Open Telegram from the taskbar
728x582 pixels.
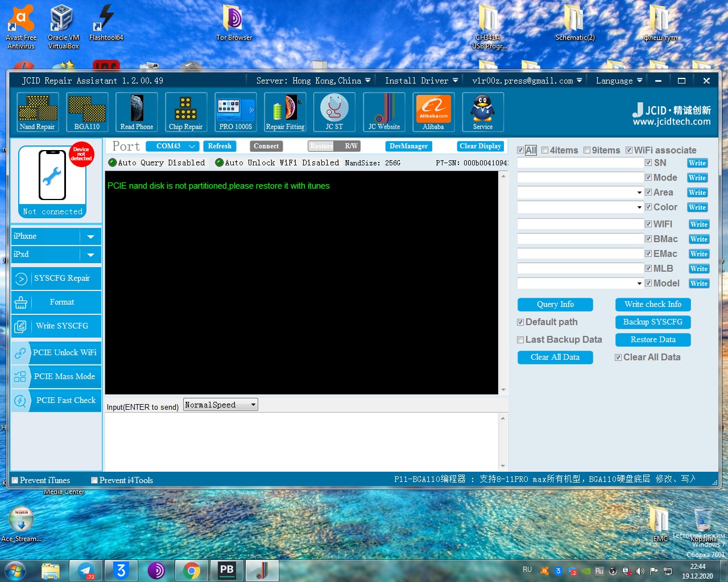(86, 570)
